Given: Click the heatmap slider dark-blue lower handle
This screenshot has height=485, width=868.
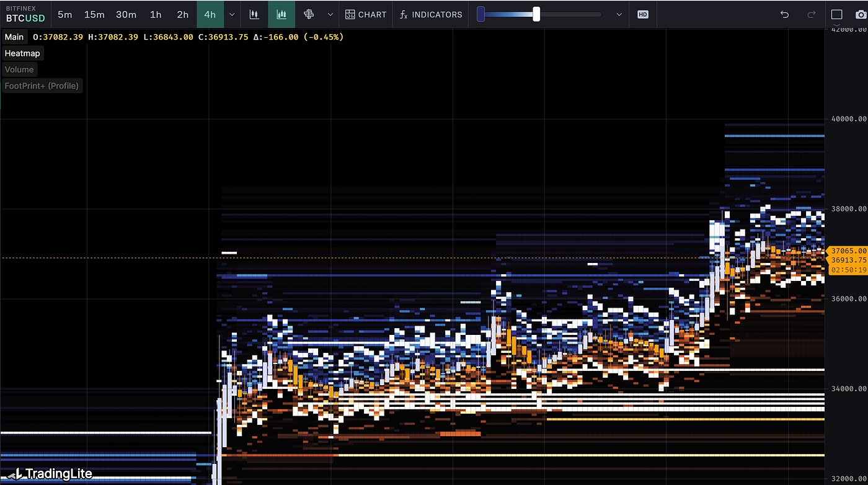Looking at the screenshot, I should [x=480, y=14].
